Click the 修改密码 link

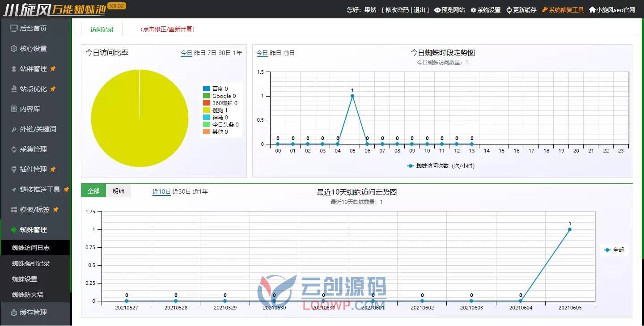coord(397,10)
